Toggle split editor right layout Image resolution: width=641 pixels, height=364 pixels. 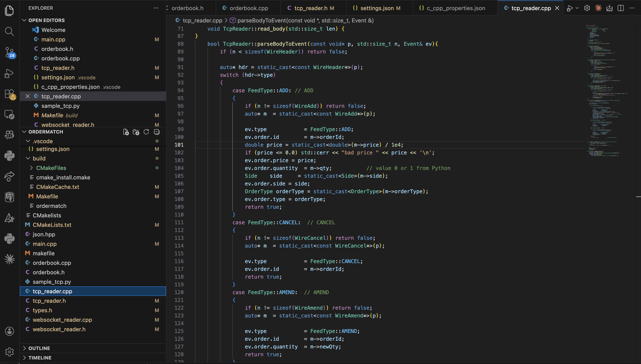(x=621, y=8)
